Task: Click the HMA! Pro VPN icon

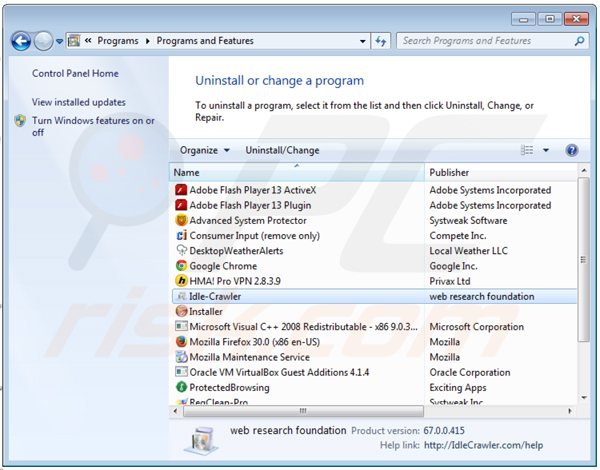Action: (181, 281)
